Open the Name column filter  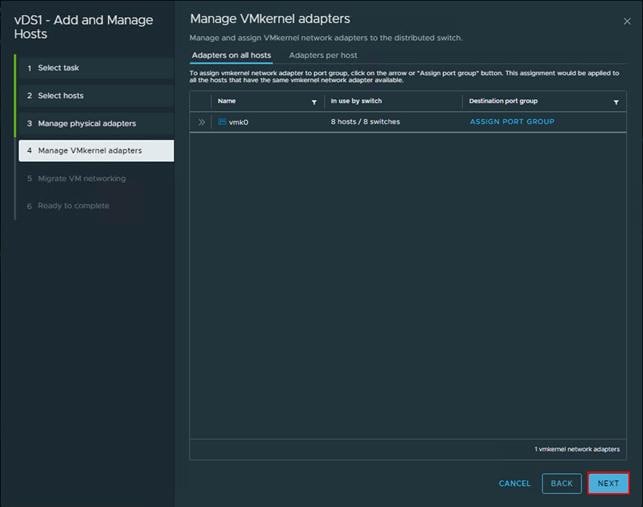(314, 102)
